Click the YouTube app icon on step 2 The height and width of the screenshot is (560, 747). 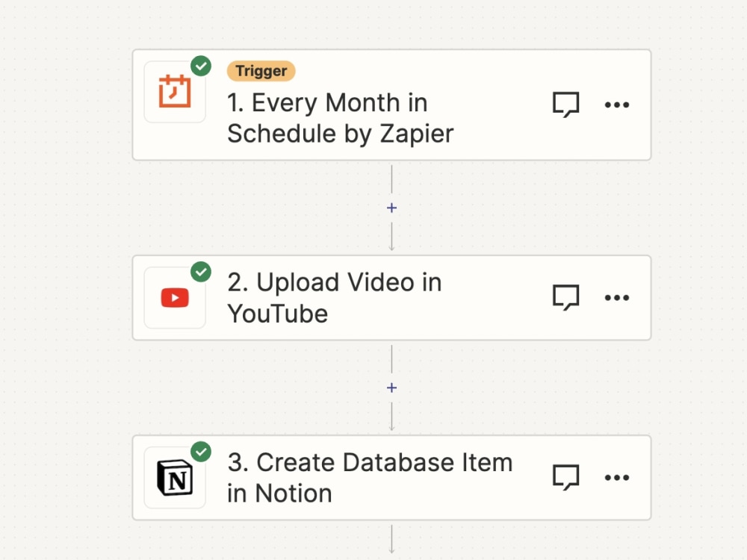[x=174, y=297]
